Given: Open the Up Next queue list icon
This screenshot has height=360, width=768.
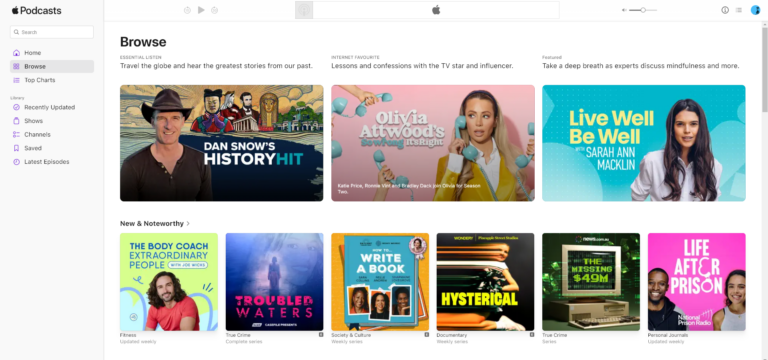Looking at the screenshot, I should pyautogui.click(x=739, y=10).
